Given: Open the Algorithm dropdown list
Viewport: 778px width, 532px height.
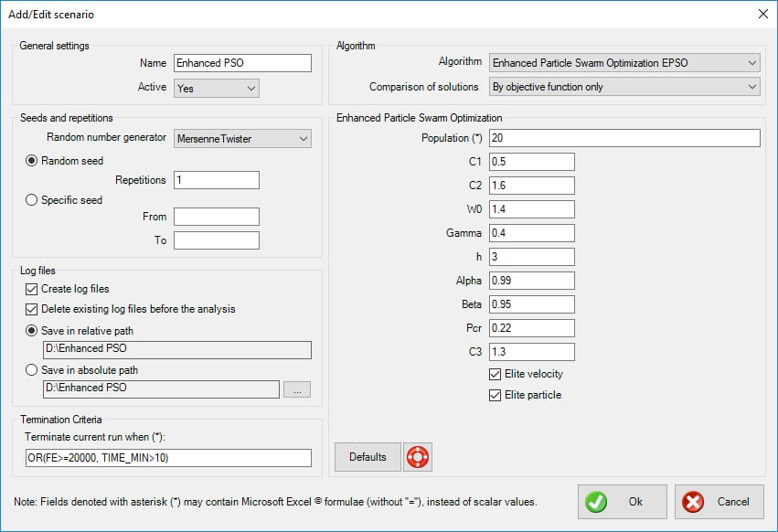Looking at the screenshot, I should tap(624, 63).
